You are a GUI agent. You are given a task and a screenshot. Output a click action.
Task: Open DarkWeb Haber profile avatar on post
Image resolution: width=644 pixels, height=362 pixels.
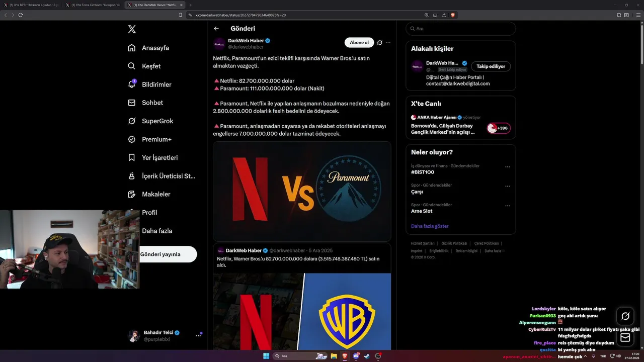(x=219, y=44)
